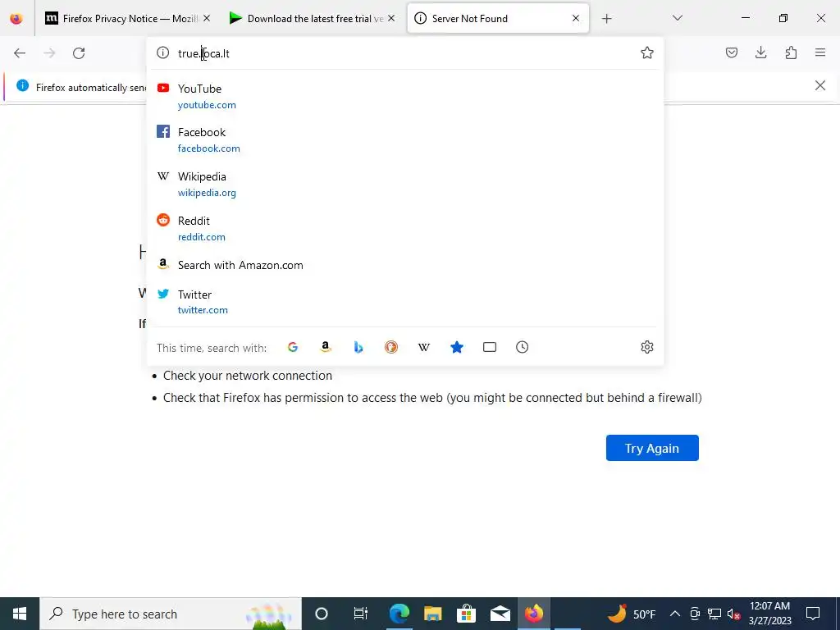Choose the Reddit suggestion
This screenshot has height=630, width=840.
tap(404, 229)
